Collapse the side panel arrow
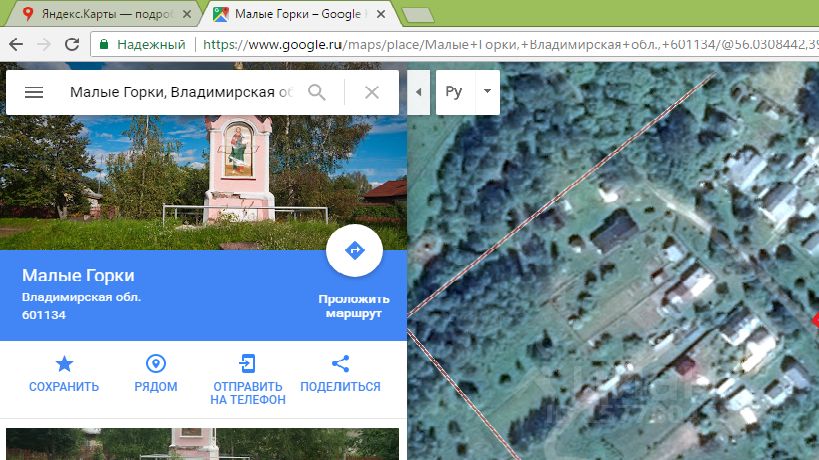Screen dimensions: 819x460 pos(418,92)
